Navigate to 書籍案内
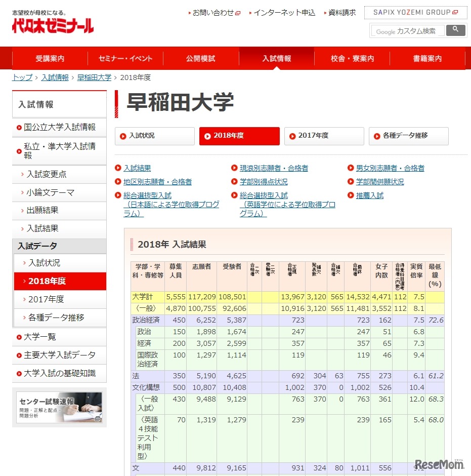The height and width of the screenshot is (476, 471). click(x=426, y=59)
